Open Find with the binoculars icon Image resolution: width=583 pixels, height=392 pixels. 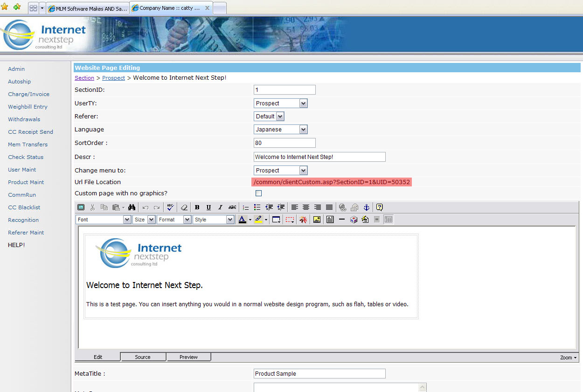(132, 207)
